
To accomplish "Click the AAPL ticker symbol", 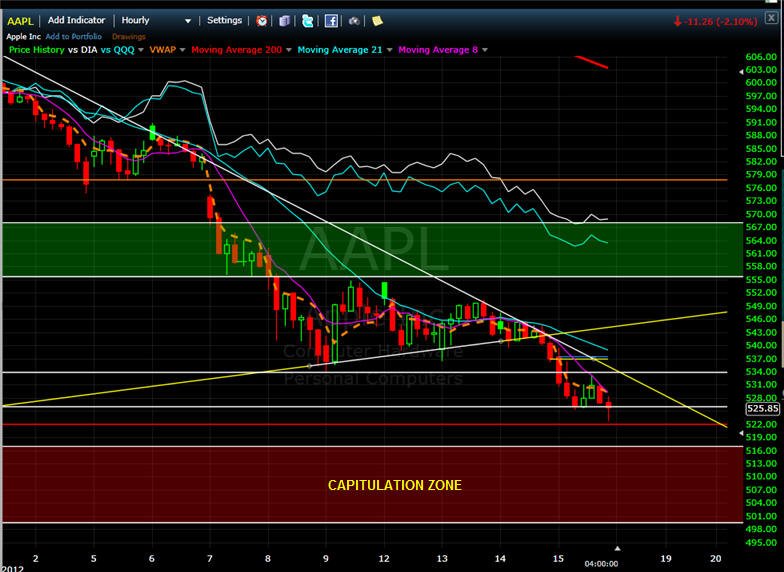I will [x=20, y=21].
